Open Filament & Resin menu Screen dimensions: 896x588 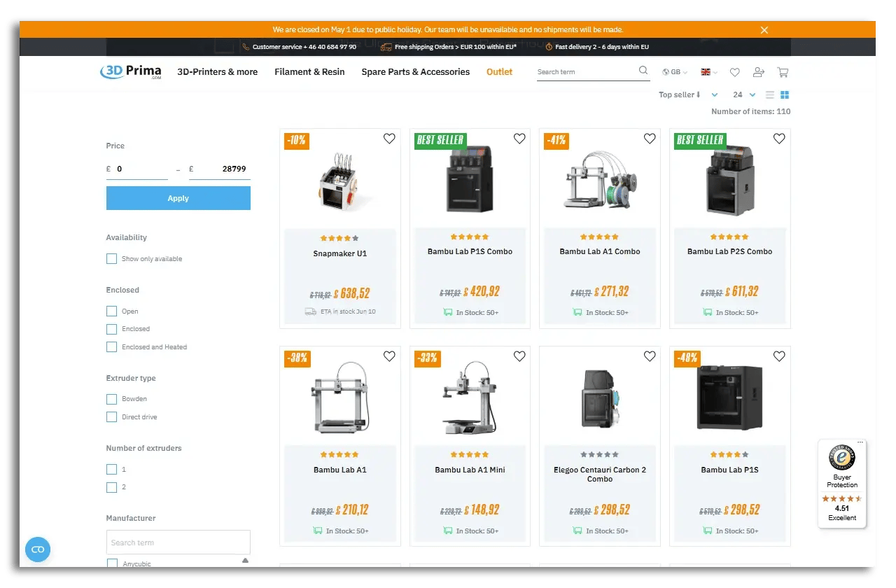309,72
